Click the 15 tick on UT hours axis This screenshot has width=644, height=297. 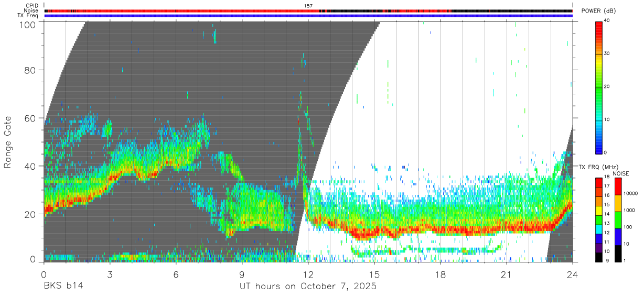pos(374,273)
